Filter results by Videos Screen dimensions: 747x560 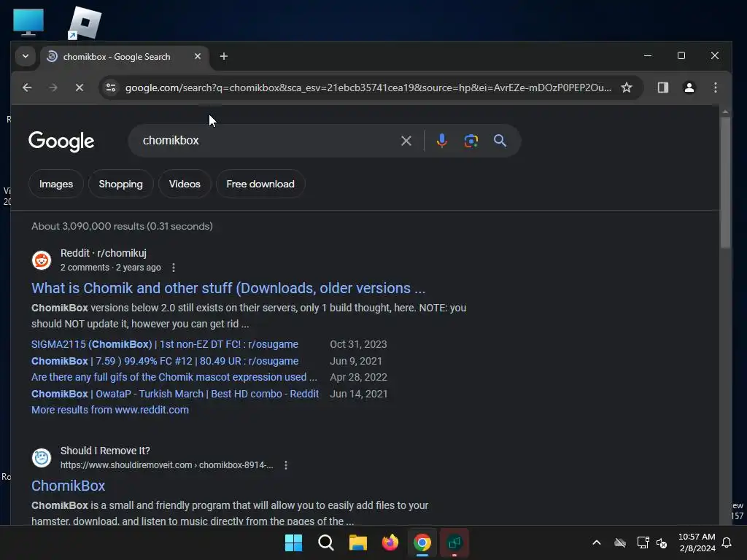(x=185, y=184)
